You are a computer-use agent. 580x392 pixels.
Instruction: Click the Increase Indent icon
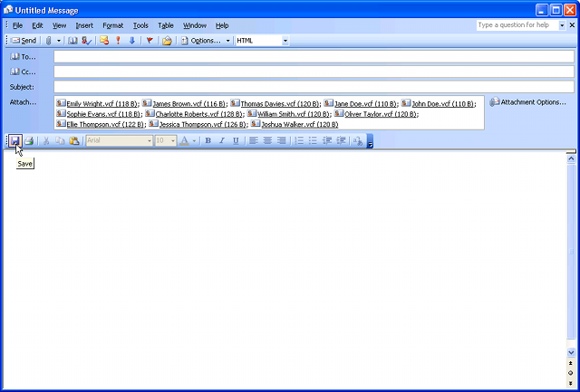pos(341,140)
